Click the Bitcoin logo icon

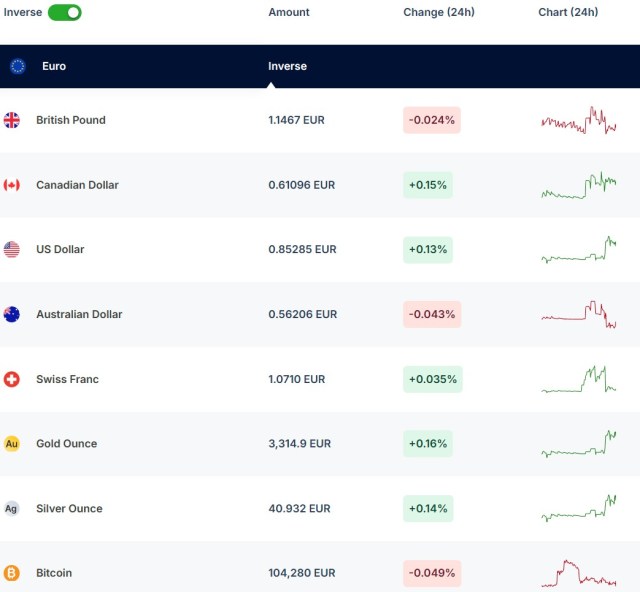pyautogui.click(x=12, y=573)
